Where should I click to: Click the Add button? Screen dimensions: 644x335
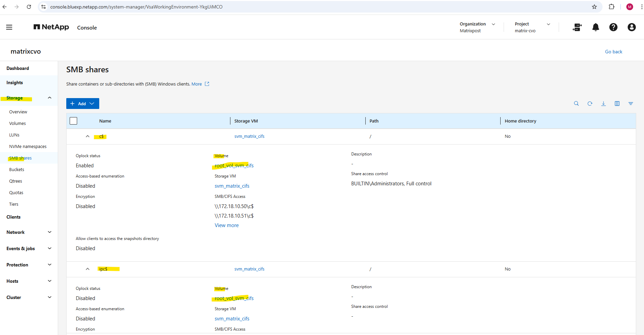click(x=83, y=104)
